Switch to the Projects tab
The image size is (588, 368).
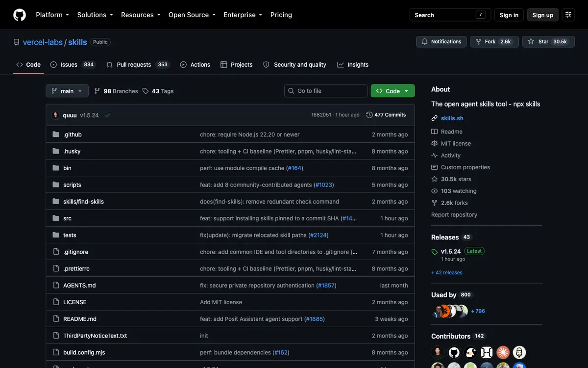(x=236, y=65)
